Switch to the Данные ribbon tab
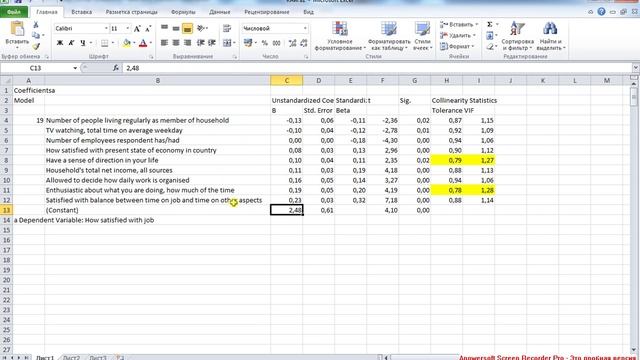Image resolution: width=640 pixels, height=360 pixels. 220,12
